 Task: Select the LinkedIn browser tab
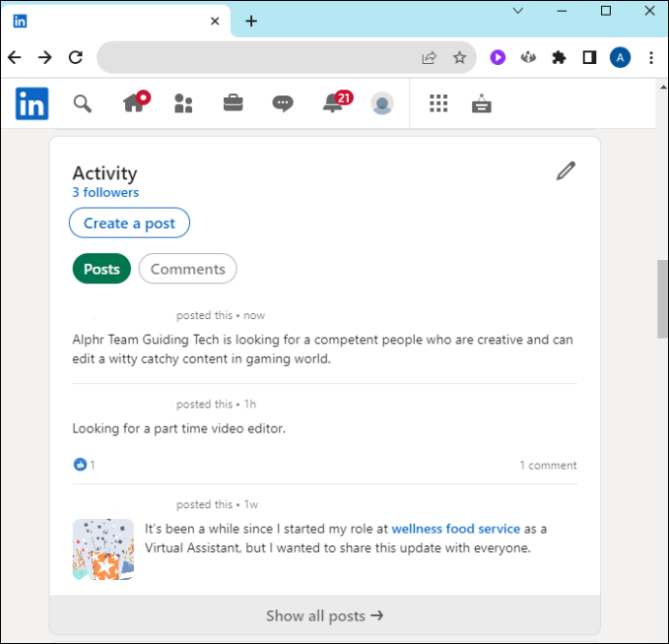tap(115, 21)
